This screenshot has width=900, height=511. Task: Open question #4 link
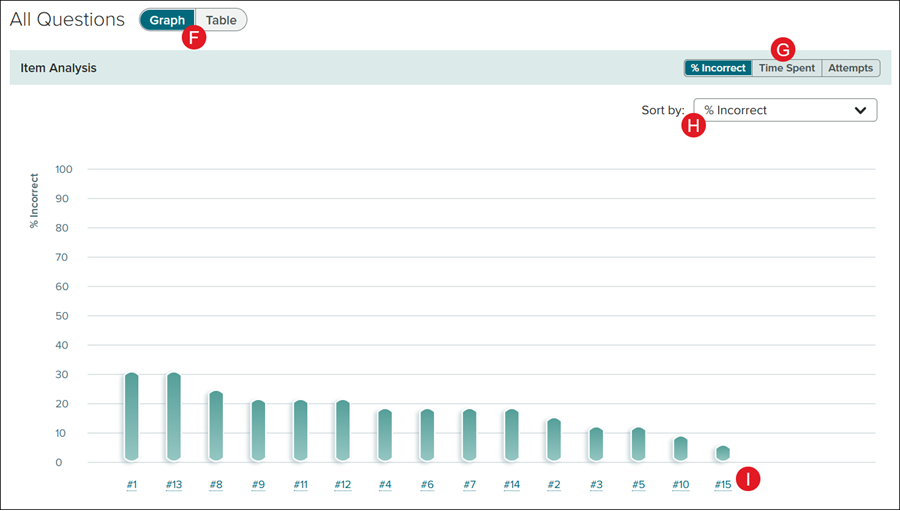(x=385, y=485)
